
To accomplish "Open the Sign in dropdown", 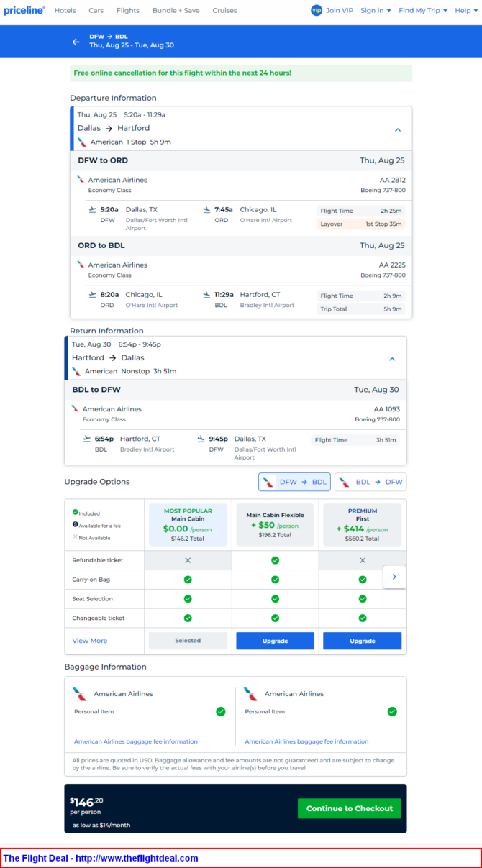I will point(376,11).
